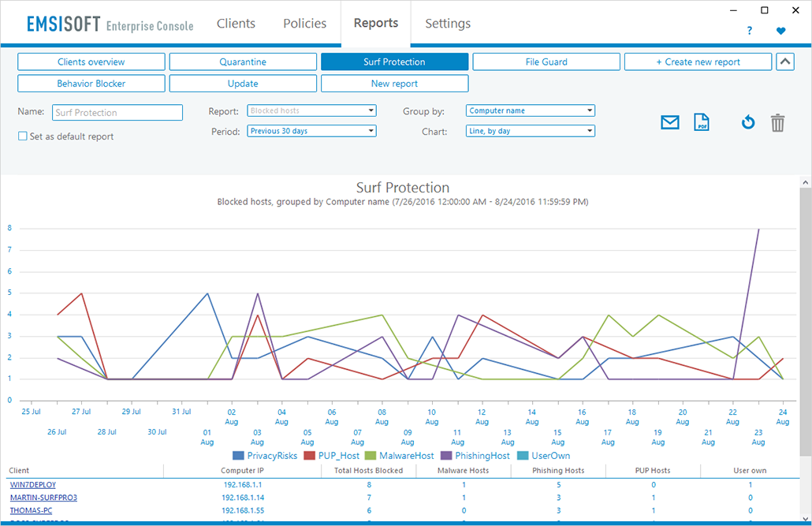Open the Group by dropdown

click(531, 110)
